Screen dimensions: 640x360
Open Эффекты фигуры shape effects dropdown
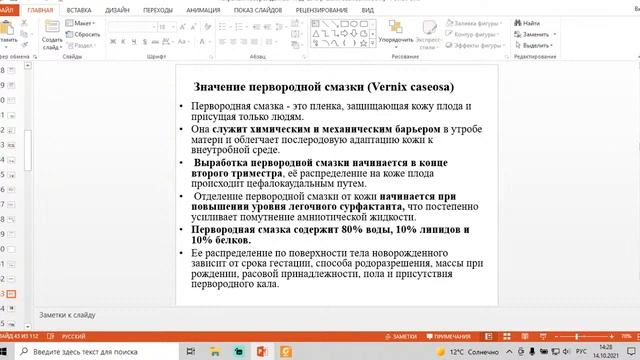click(476, 45)
